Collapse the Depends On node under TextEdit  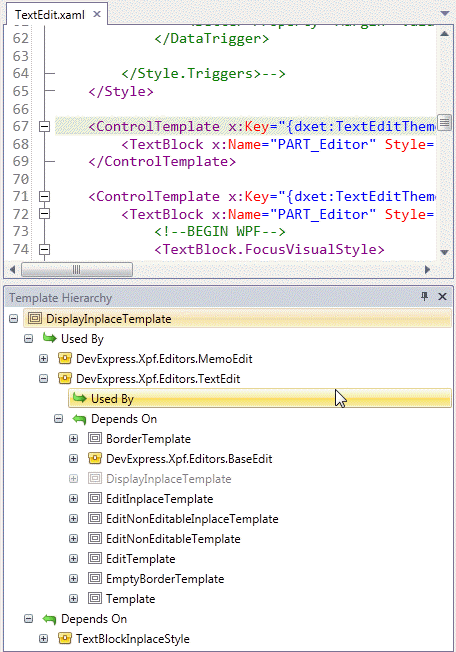coord(58,419)
